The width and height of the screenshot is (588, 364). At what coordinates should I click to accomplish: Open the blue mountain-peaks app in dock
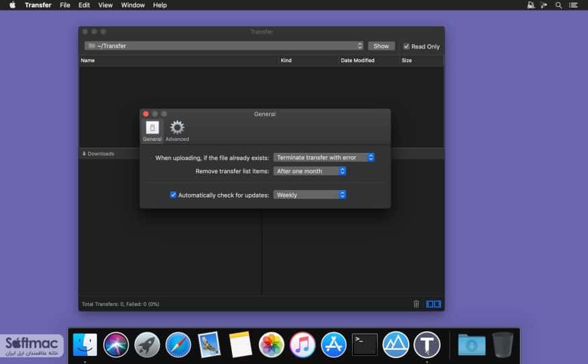point(396,344)
